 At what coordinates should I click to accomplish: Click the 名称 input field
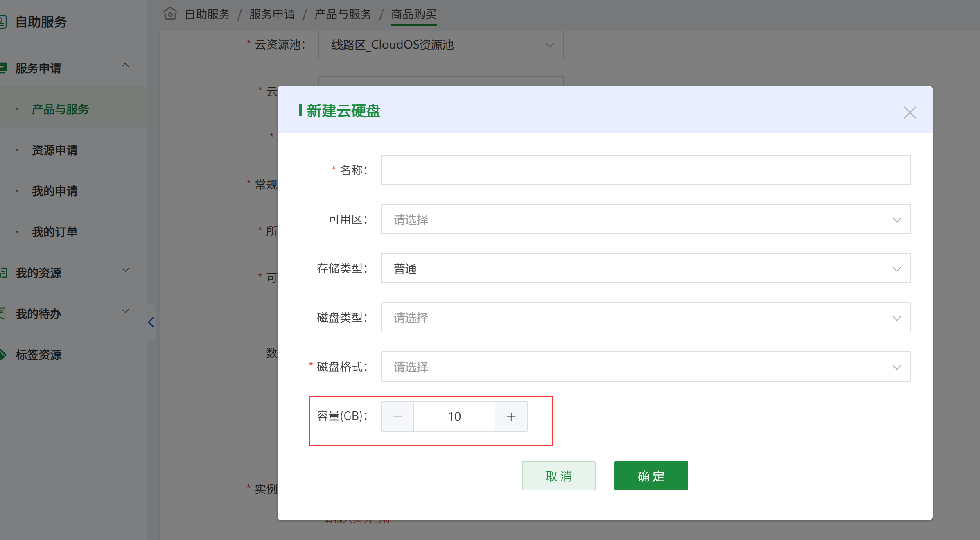point(646,170)
